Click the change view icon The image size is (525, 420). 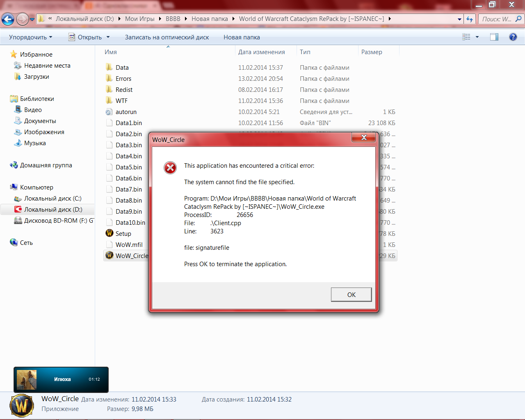466,37
